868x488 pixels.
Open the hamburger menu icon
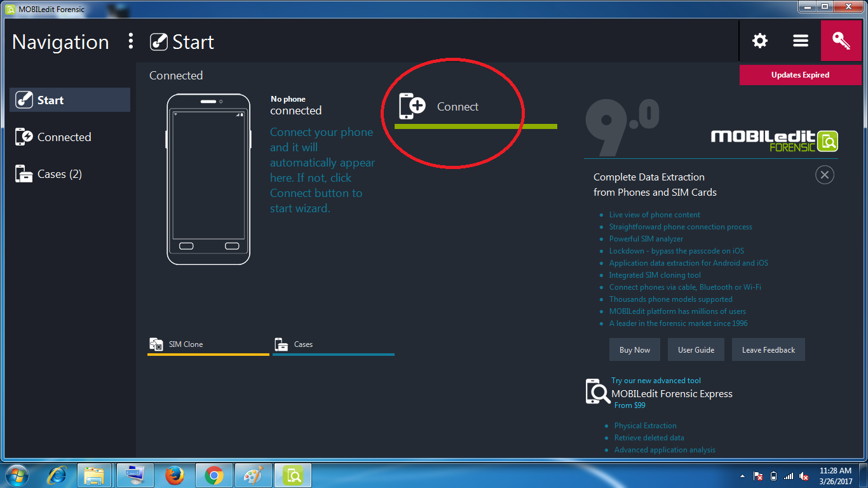(x=801, y=41)
